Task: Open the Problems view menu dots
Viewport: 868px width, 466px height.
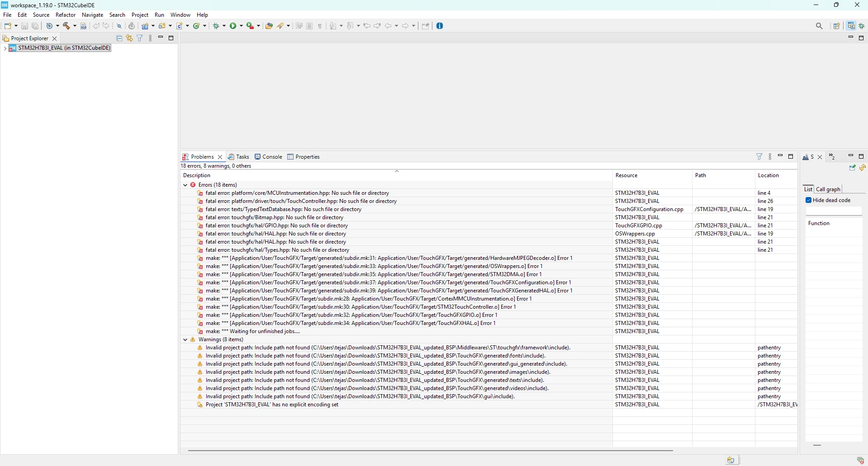Action: 770,157
